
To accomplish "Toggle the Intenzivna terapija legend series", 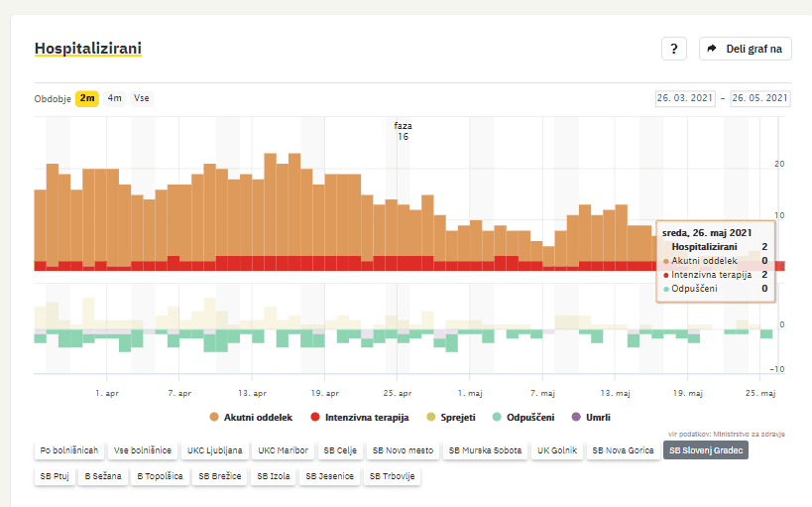I will [x=359, y=417].
